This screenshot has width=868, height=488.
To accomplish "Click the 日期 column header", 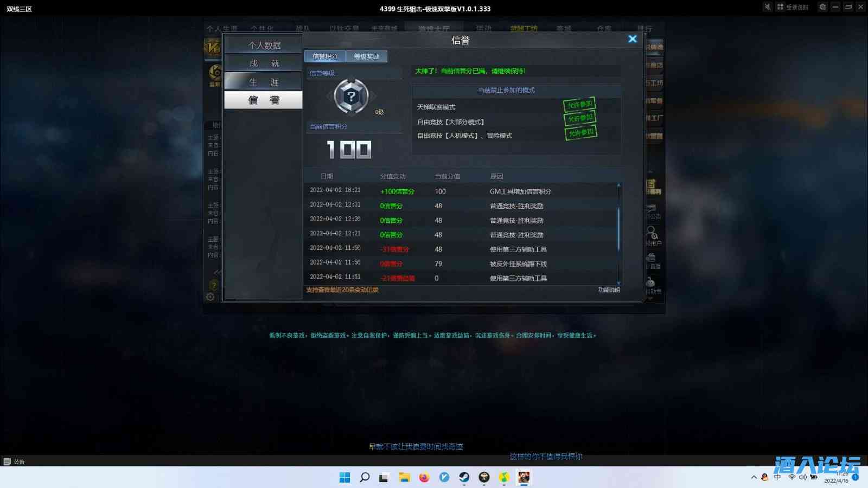I will click(327, 176).
